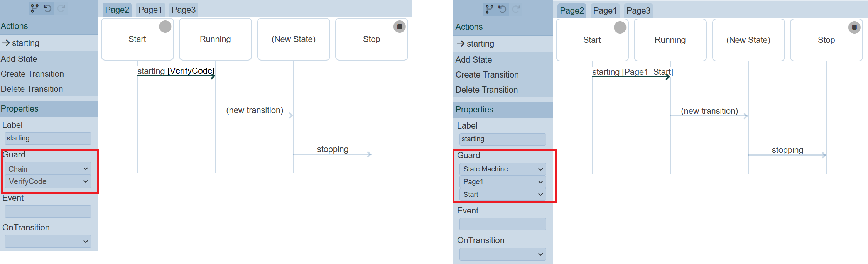Click the branch icon in right panel
Image resolution: width=868 pixels, height=264 pixels.
coord(489,9)
